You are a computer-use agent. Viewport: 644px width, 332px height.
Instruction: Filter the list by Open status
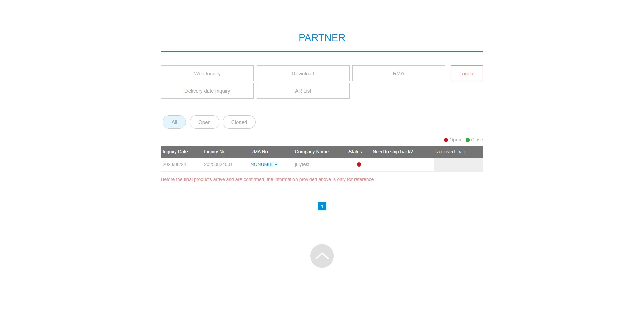204,122
